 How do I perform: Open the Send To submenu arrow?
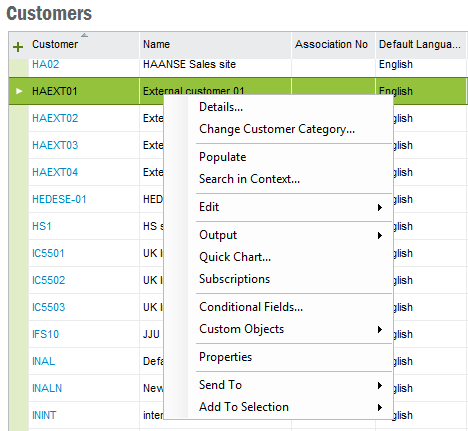point(380,385)
